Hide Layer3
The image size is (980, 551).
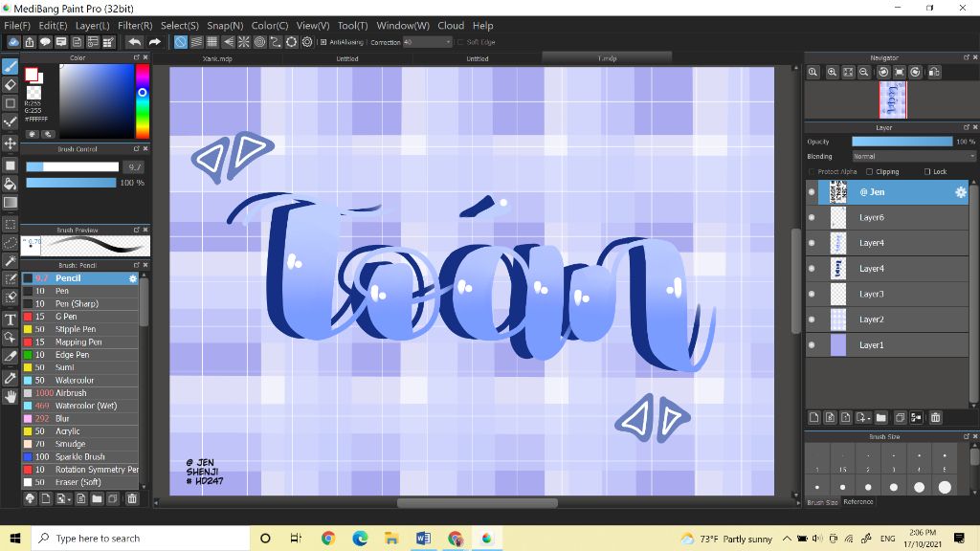point(812,295)
